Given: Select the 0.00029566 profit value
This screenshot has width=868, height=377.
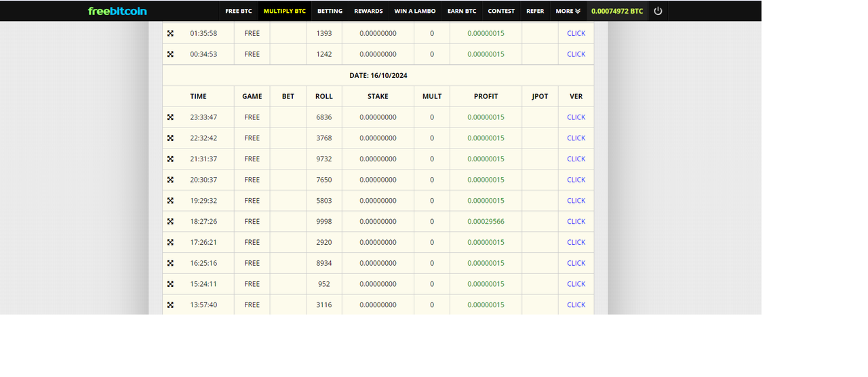Looking at the screenshot, I should (x=486, y=222).
